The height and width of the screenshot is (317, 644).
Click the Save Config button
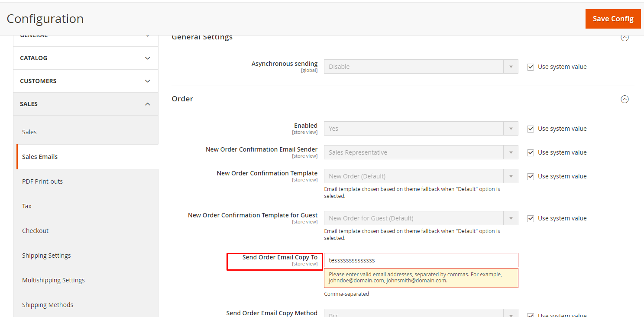613,19
